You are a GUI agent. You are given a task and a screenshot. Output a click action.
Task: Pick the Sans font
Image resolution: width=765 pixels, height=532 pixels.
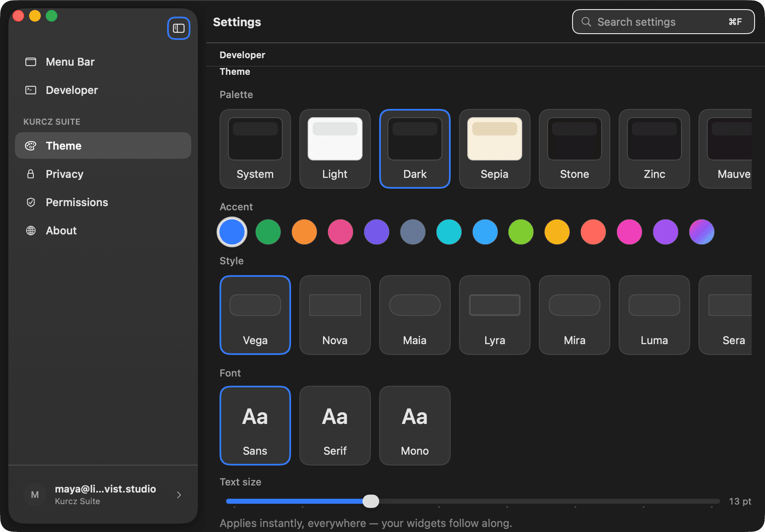tap(255, 426)
